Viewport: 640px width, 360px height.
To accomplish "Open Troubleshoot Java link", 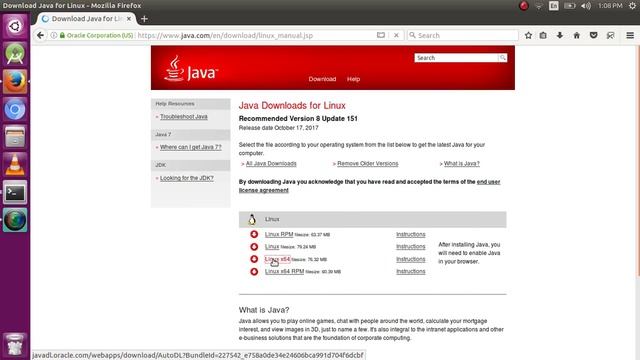I will (184, 117).
